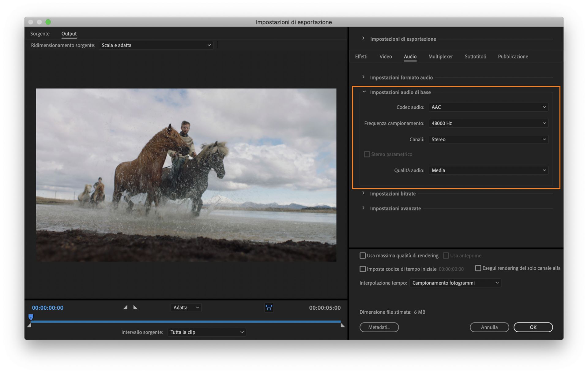Open Frequenza campionamento 48000 Hz dropdown
The width and height of the screenshot is (588, 373).
[488, 123]
